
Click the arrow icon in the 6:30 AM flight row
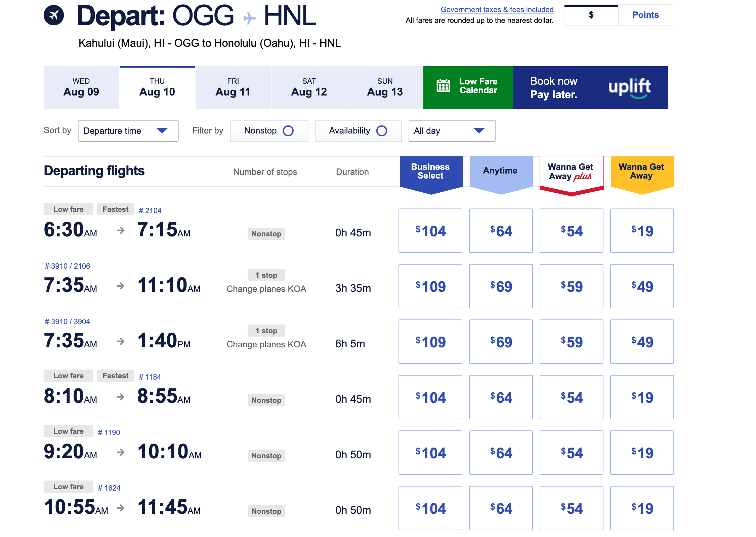click(x=120, y=231)
